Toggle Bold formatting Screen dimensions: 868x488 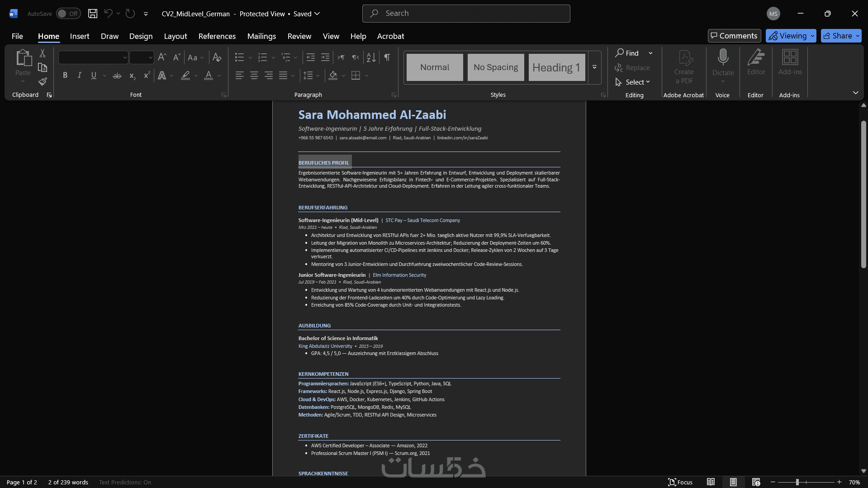tap(65, 76)
